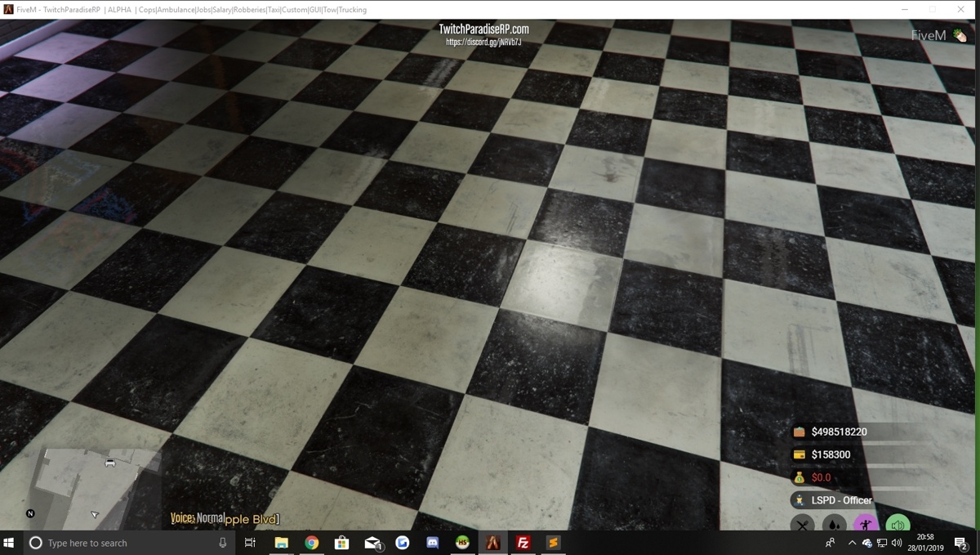Open FileZilla from the taskbar
980x555 pixels.
coord(523,543)
